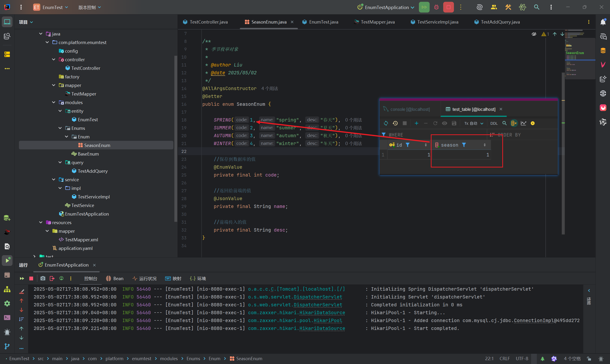Open the Database tool window icon
Screen dimensions: 610x364
pyautogui.click(x=603, y=51)
